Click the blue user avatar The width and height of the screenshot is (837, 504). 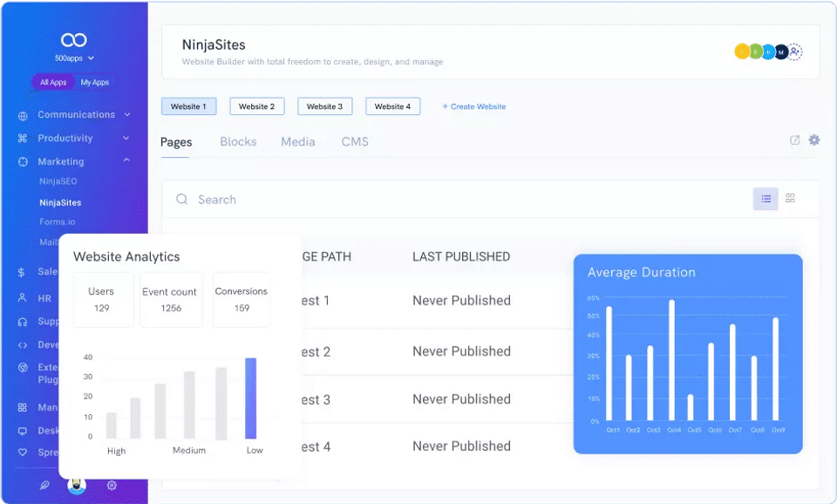click(x=768, y=51)
